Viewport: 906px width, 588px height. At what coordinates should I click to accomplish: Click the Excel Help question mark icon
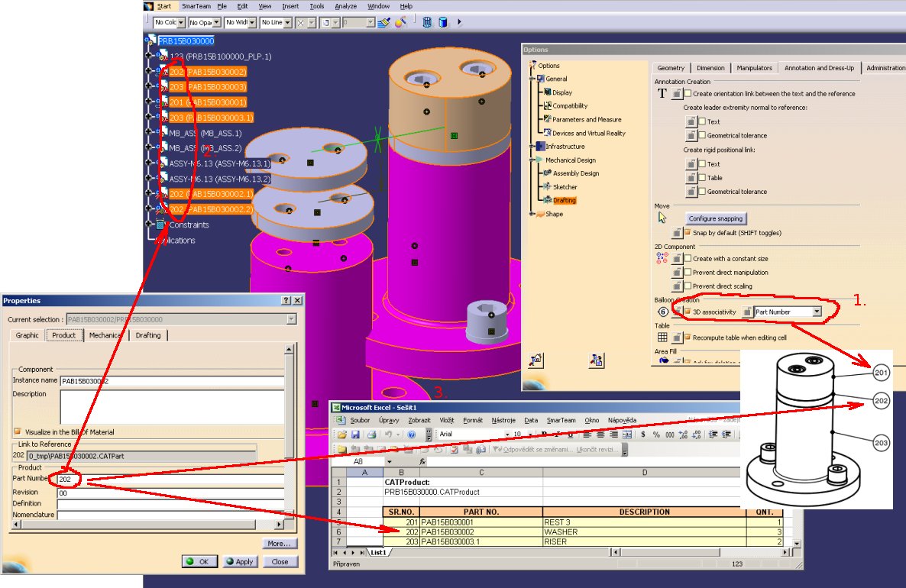pyautogui.click(x=412, y=435)
